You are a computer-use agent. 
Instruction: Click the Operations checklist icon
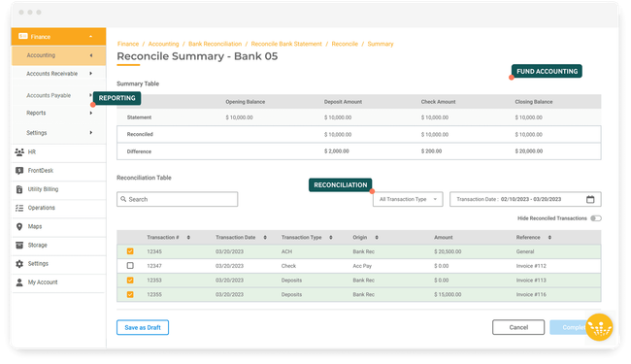click(19, 208)
